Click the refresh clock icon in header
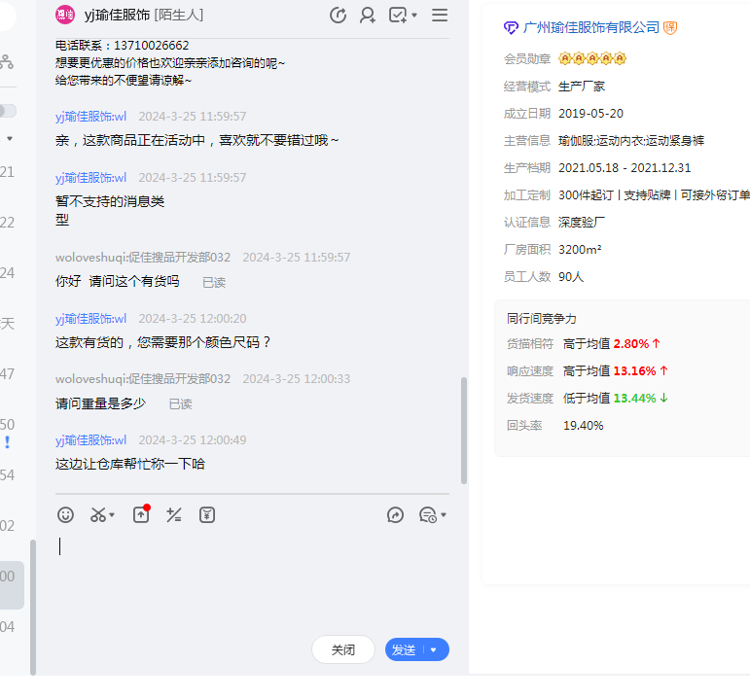The image size is (750, 700). 339,15
